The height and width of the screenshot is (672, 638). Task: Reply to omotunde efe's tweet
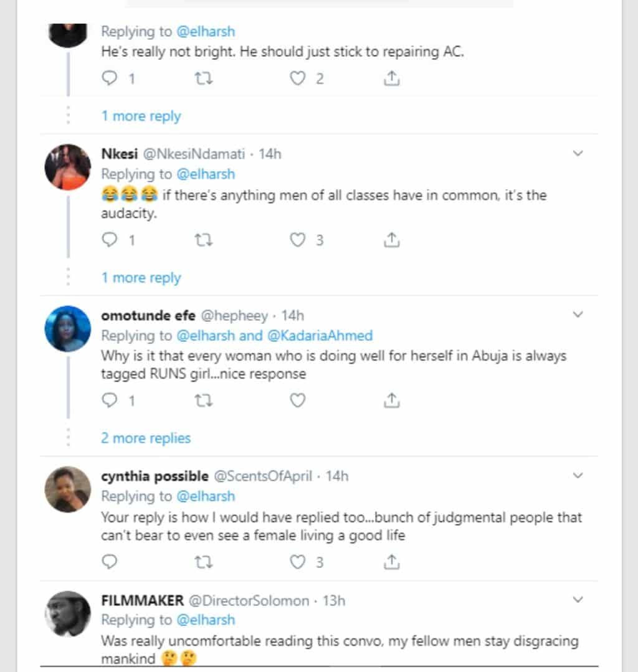[x=110, y=400]
